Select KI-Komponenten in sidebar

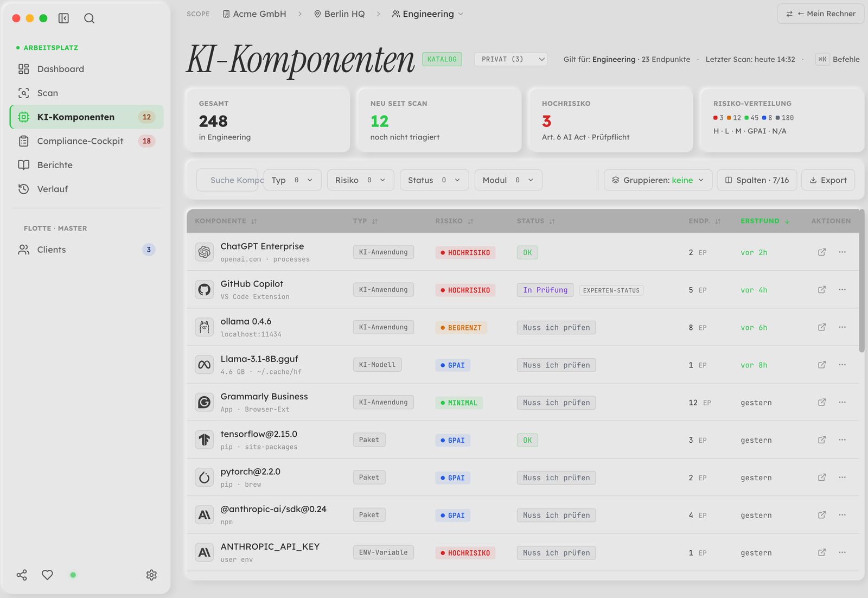point(87,117)
